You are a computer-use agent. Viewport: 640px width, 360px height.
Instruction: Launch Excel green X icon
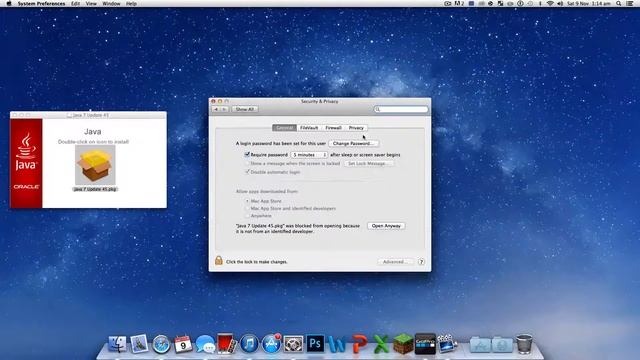[381, 344]
